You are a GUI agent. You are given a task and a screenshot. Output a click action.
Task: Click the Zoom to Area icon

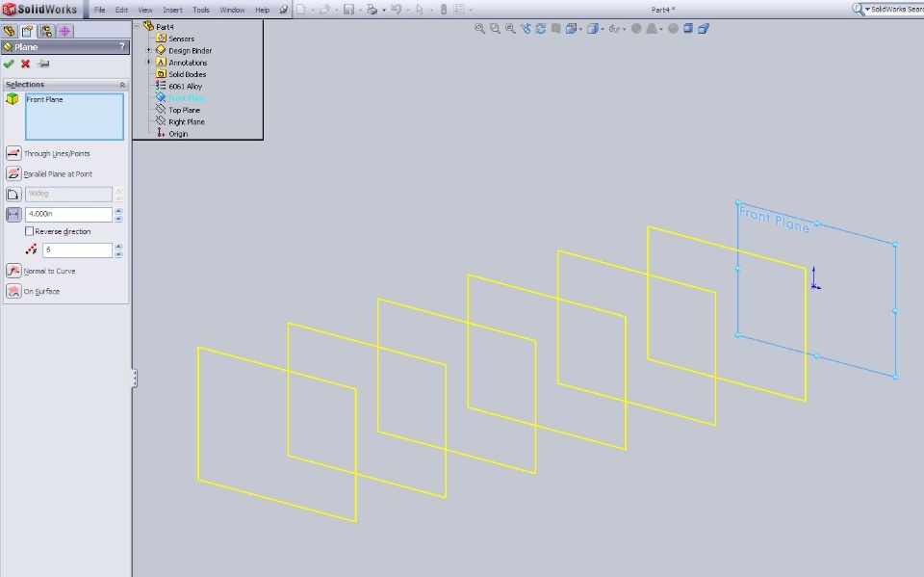(x=495, y=28)
